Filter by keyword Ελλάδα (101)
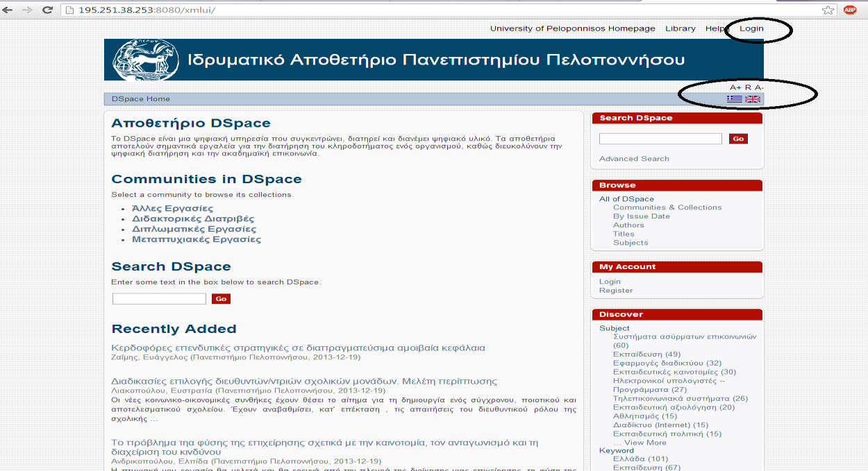 (640, 459)
